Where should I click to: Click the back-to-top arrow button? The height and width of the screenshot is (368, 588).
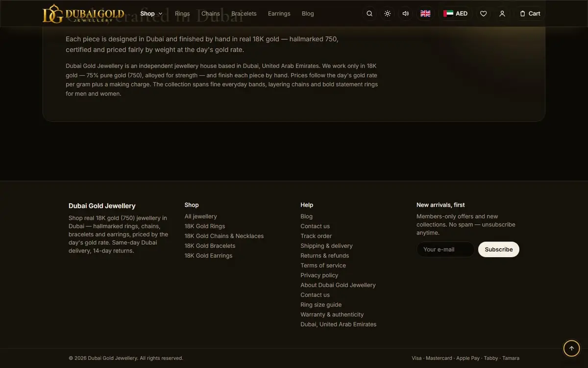[x=571, y=348]
